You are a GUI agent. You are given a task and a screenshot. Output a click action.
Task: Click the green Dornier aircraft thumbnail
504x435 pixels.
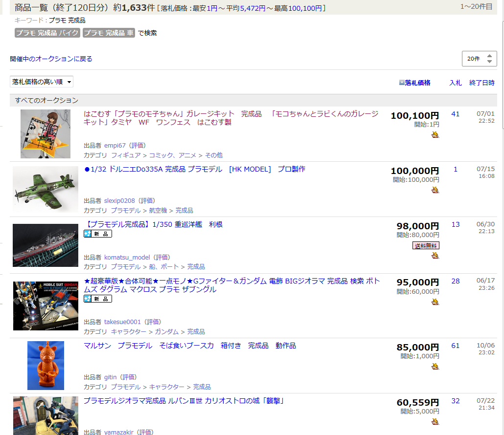point(46,189)
